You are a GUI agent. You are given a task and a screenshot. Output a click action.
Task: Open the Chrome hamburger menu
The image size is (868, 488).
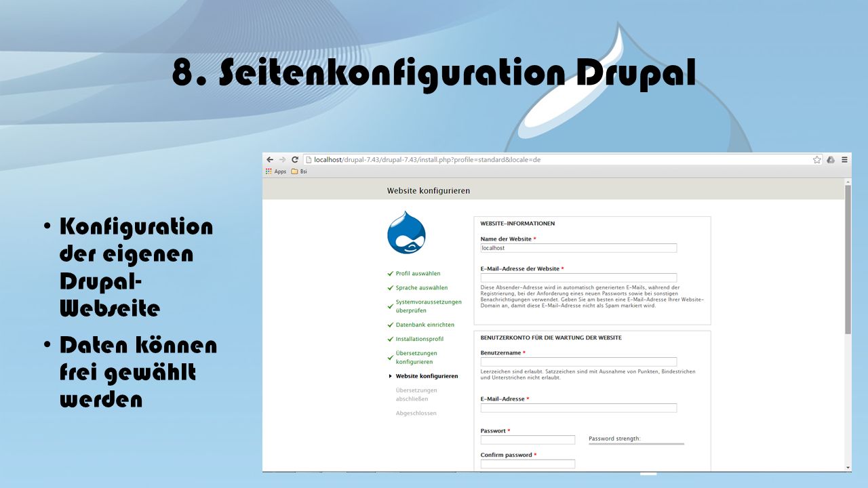coord(844,160)
